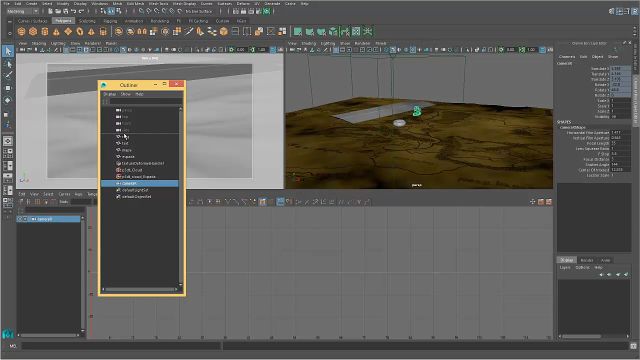Click the Outliner search field

[146, 101]
